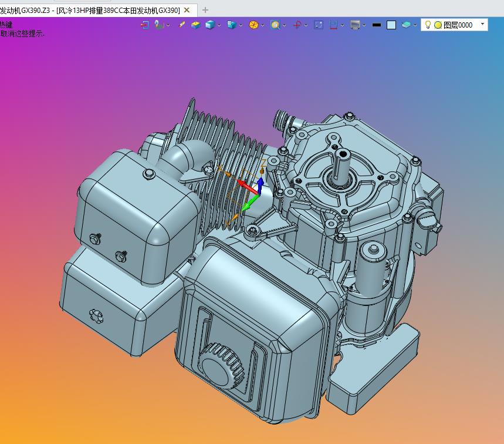The image size is (504, 444).
Task: Click the yellow circle layer color icon
Action: tap(438, 25)
